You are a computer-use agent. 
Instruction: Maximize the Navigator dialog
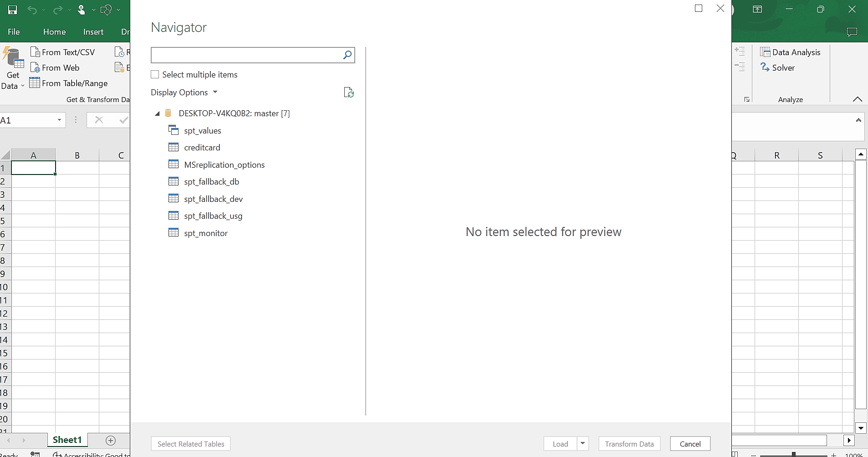pyautogui.click(x=699, y=8)
